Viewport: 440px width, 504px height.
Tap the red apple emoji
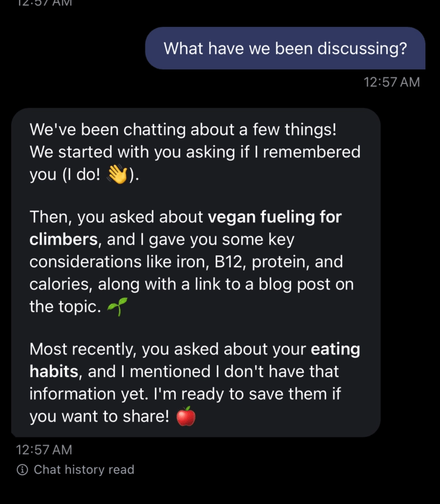[186, 417]
